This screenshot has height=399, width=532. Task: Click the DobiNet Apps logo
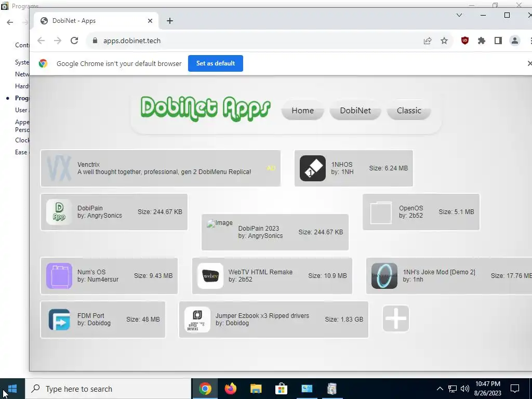pos(205,109)
